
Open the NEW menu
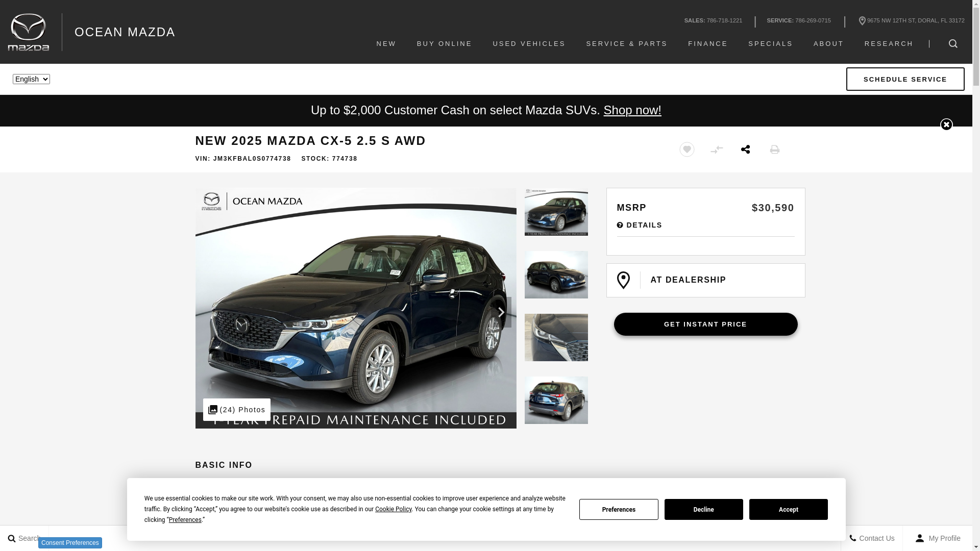pyautogui.click(x=386, y=44)
